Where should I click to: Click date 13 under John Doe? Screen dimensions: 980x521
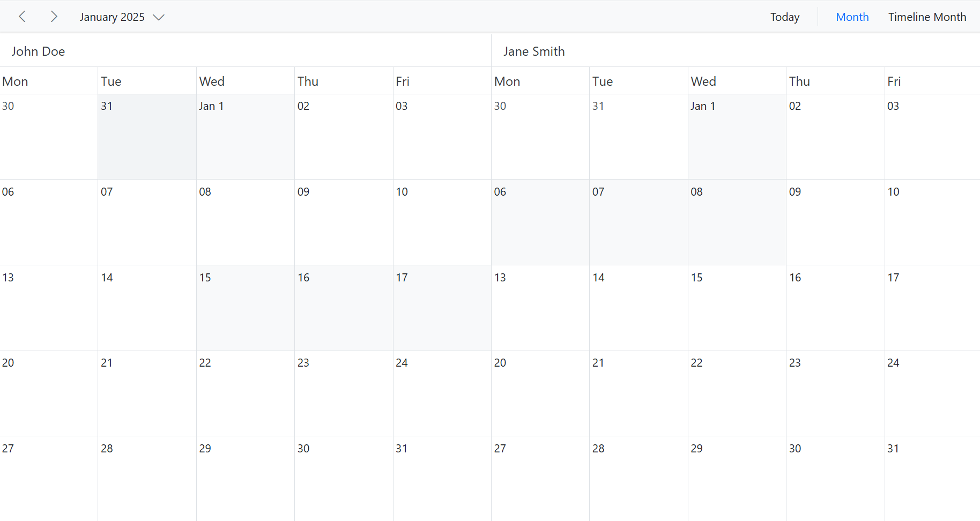[x=8, y=278]
